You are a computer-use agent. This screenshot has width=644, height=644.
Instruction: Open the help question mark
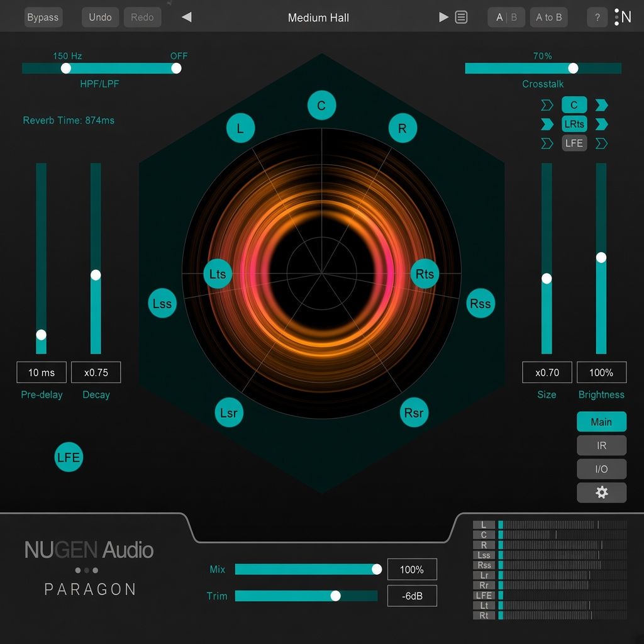(x=597, y=17)
